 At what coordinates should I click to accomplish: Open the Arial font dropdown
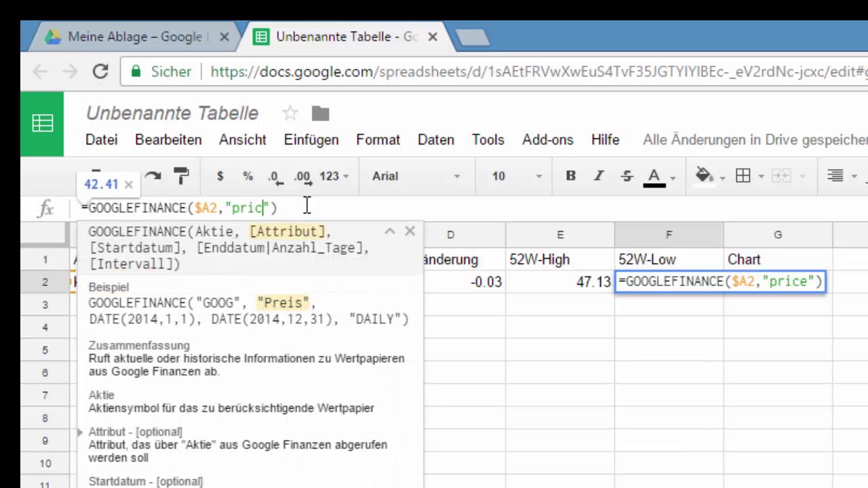click(416, 176)
